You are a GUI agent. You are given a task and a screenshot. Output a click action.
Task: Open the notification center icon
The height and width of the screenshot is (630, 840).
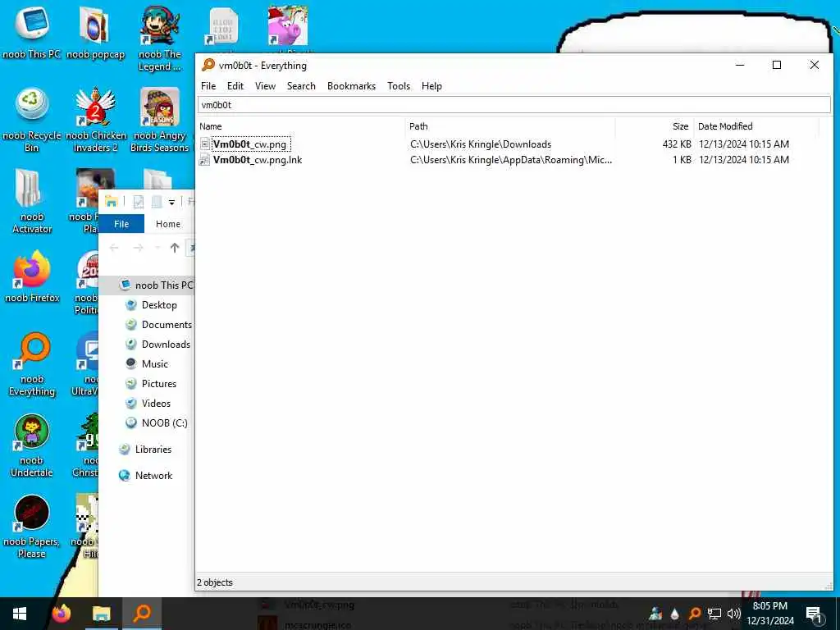coord(814,614)
